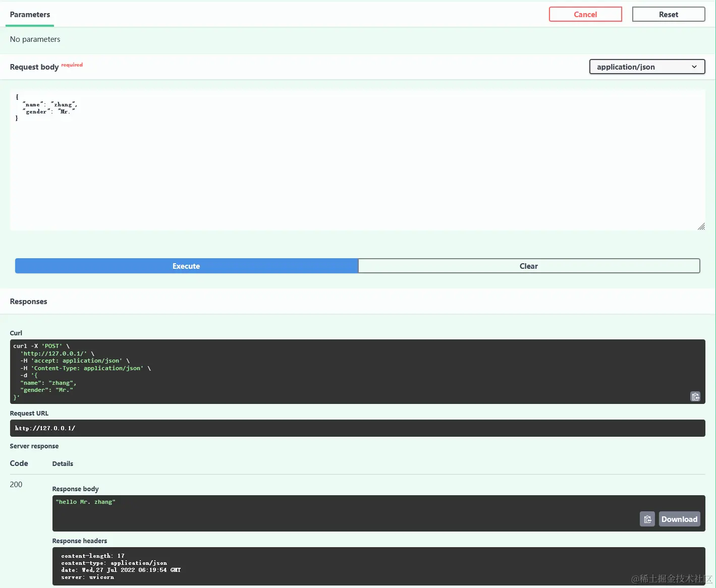The image size is (716, 588).
Task: Click the Details column header
Action: 63,463
